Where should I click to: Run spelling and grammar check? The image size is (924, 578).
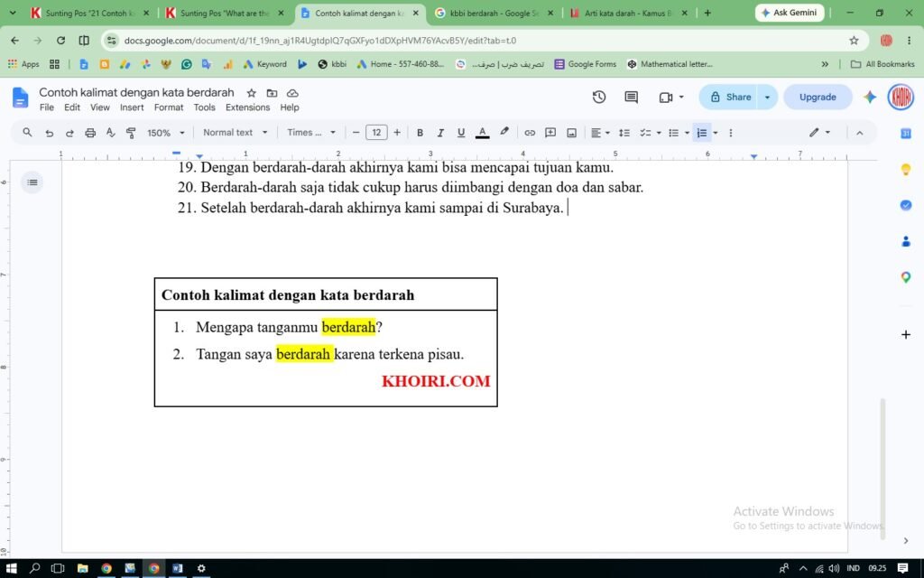(x=110, y=133)
